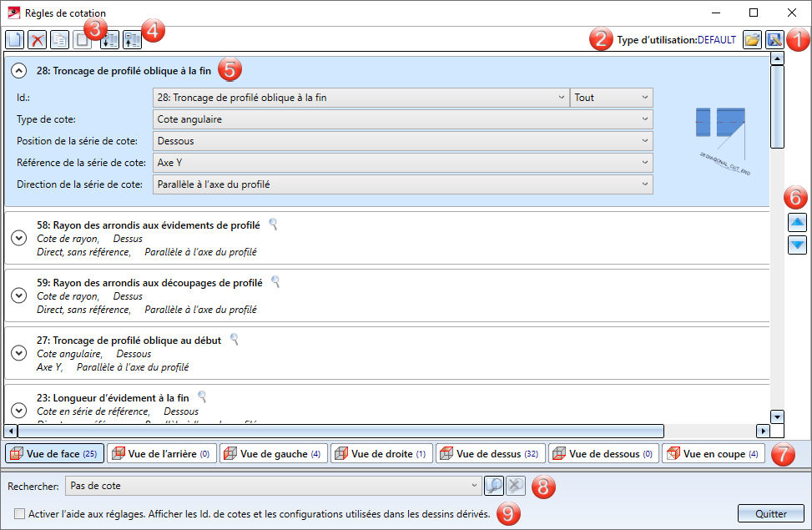Viewport: 812px width, 530px height.
Task: Delete the selected rule with red X
Action: (x=37, y=39)
